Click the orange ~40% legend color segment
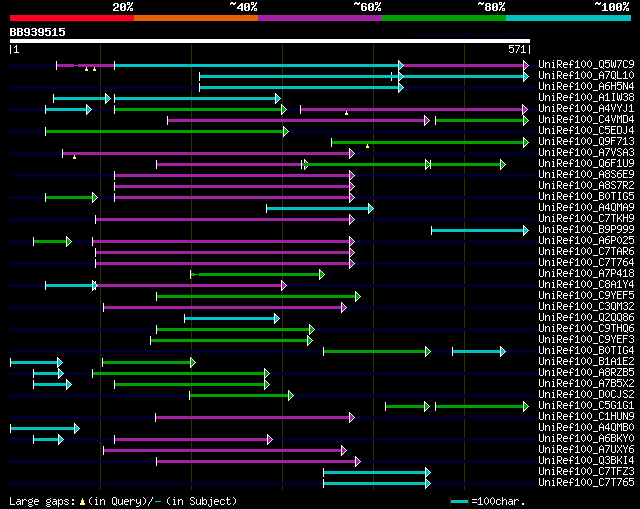The height and width of the screenshot is (509, 640). (x=196, y=18)
